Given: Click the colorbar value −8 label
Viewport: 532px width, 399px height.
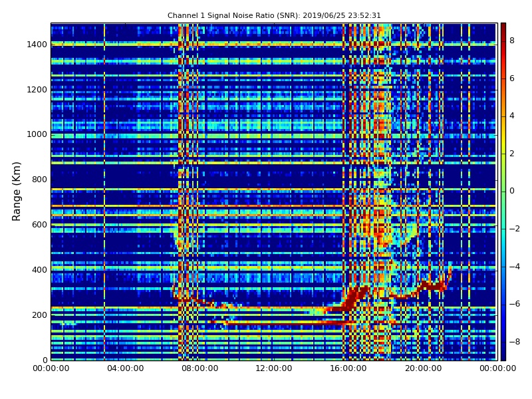Looking at the screenshot, I should click(x=515, y=342).
